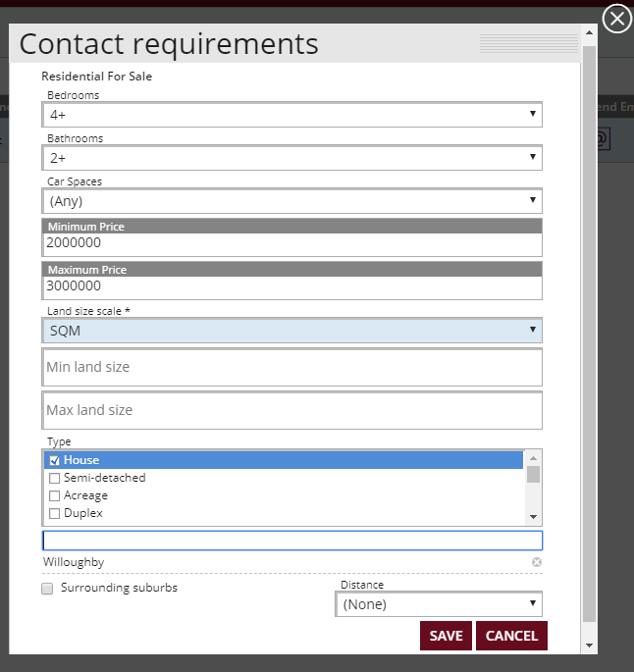Click the CANCEL button
This screenshot has width=634, height=672.
click(x=511, y=636)
